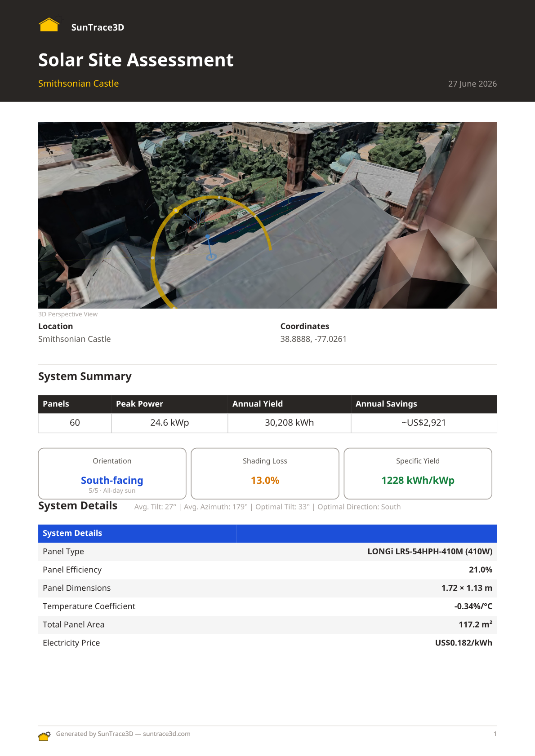Click the "5/5 · All-day sun" note
Image resolution: width=535 pixels, height=756 pixels.
[112, 491]
